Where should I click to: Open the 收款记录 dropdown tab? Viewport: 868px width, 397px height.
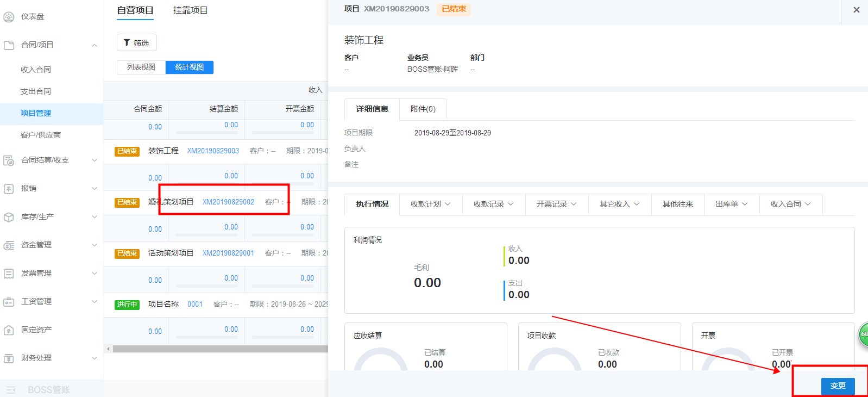(x=494, y=204)
